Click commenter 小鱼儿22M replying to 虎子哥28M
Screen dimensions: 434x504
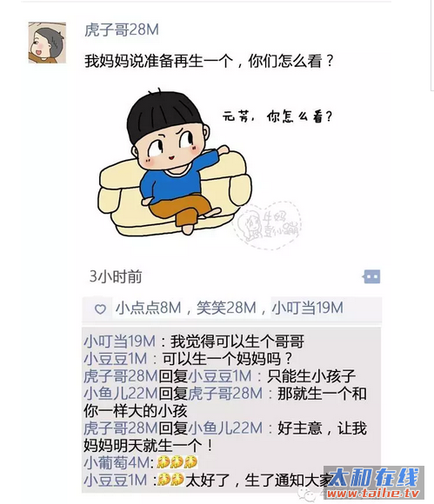[121, 394]
